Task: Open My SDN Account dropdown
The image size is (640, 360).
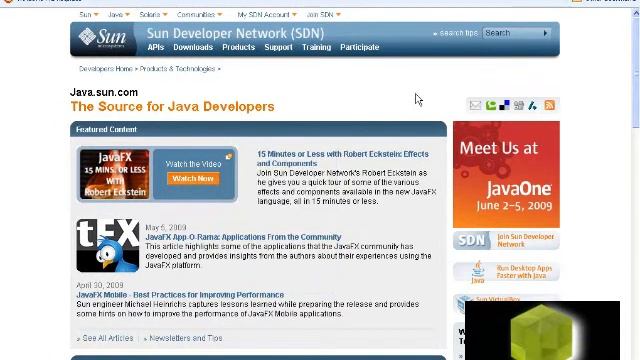Action: pyautogui.click(x=267, y=15)
